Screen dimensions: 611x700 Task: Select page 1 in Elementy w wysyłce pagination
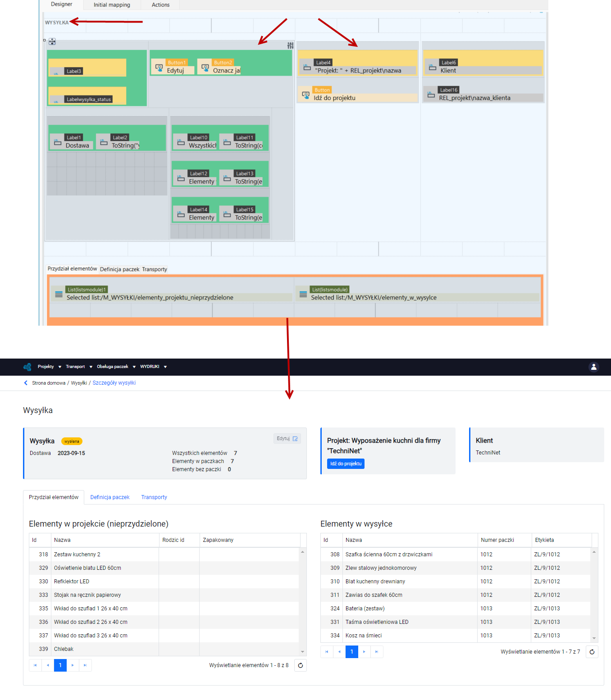point(352,652)
